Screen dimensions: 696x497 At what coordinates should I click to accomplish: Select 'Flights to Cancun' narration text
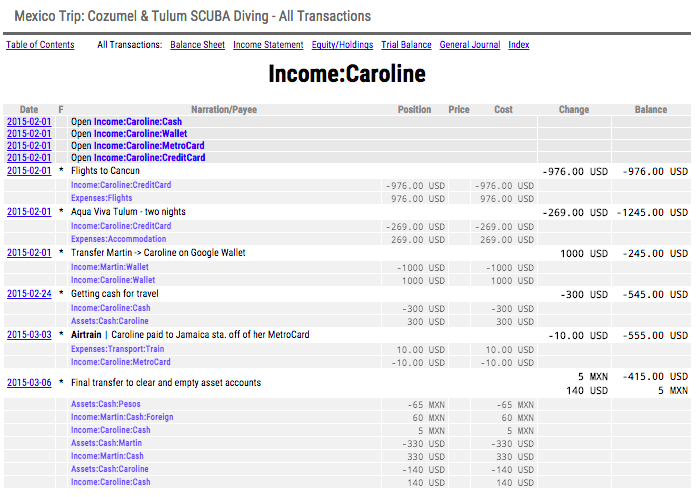[105, 171]
